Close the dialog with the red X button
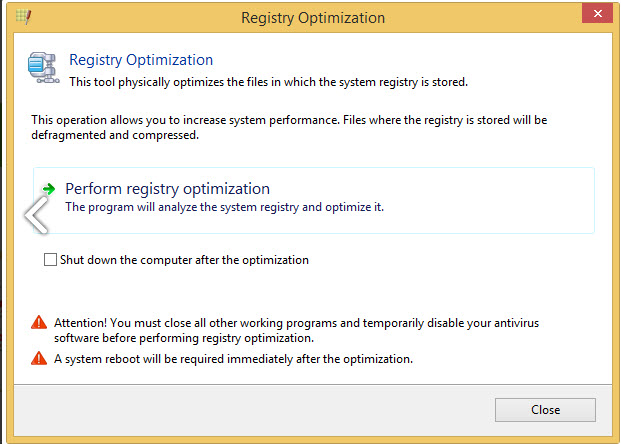Viewport: 621px width, 444px height. pos(595,15)
